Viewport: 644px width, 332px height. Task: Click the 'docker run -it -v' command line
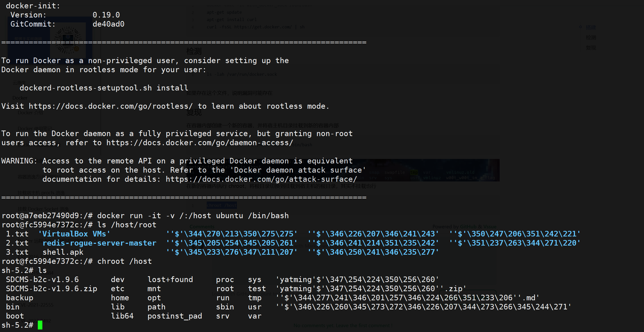click(x=193, y=216)
